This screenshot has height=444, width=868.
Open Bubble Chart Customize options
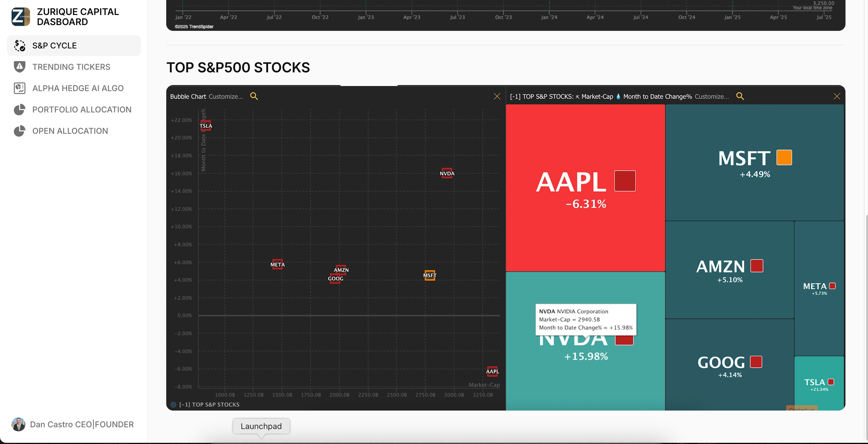[x=225, y=97]
